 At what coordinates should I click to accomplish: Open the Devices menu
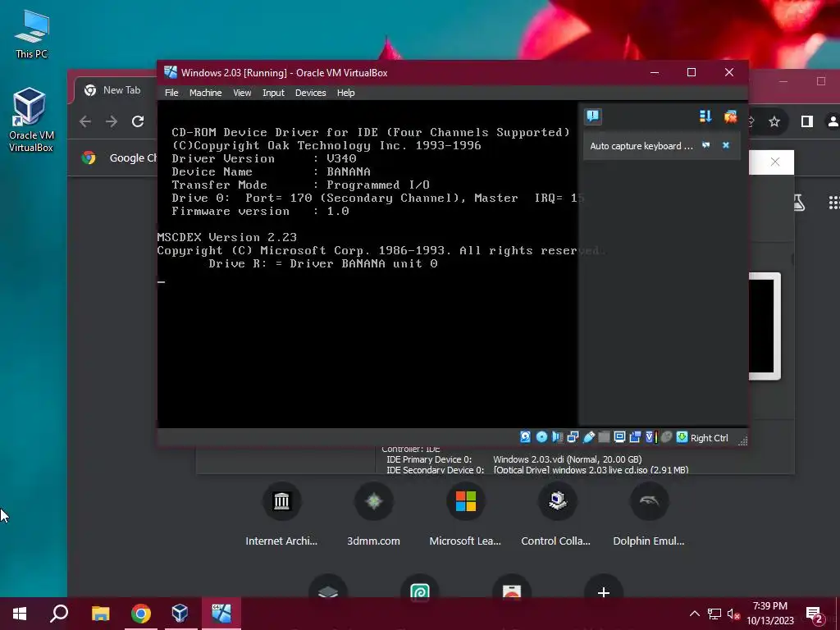pyautogui.click(x=310, y=93)
